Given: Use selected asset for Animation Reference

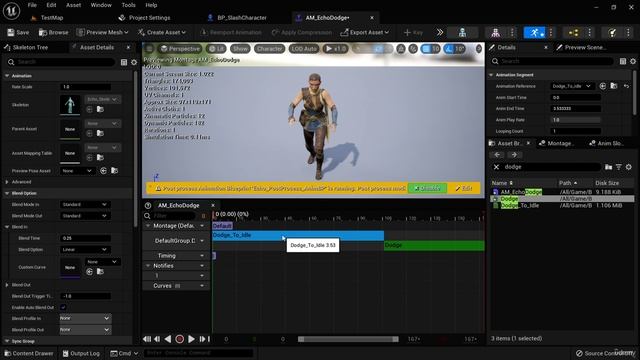Looking at the screenshot, I should coord(602,86).
